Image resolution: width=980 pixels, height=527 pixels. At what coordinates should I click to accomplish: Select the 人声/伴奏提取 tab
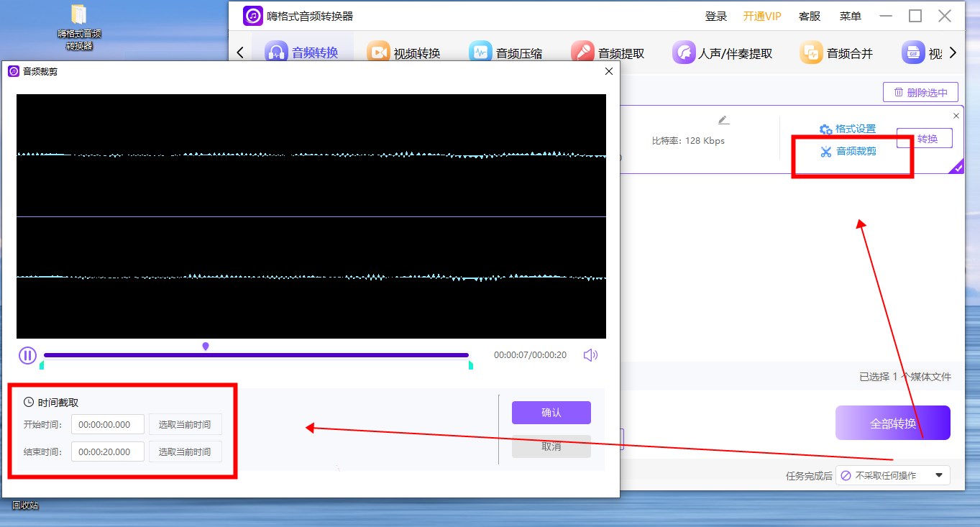click(x=723, y=52)
